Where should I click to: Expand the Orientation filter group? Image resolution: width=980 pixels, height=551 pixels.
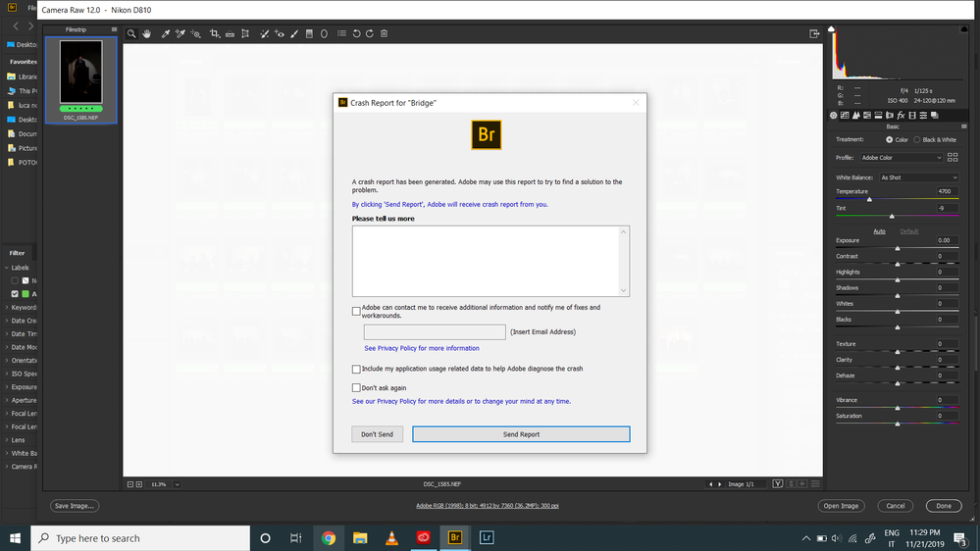tap(7, 361)
